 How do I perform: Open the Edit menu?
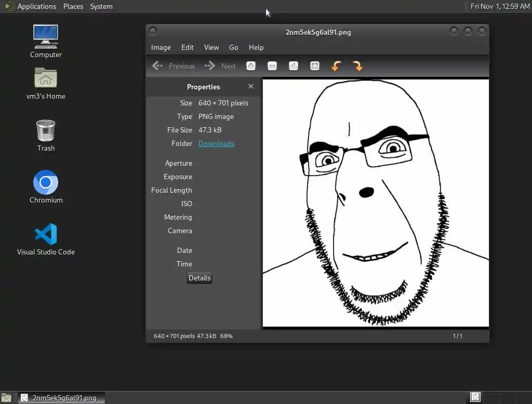pyautogui.click(x=187, y=47)
